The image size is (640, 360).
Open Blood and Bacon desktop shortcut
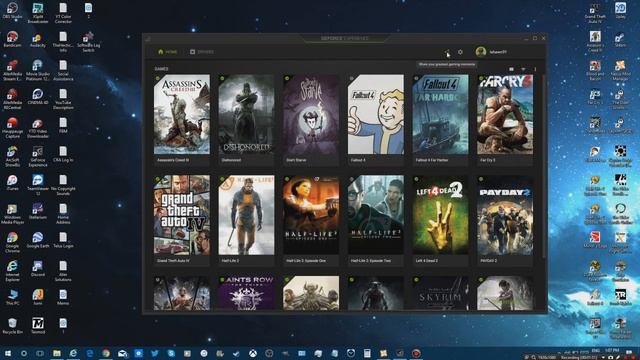click(595, 71)
